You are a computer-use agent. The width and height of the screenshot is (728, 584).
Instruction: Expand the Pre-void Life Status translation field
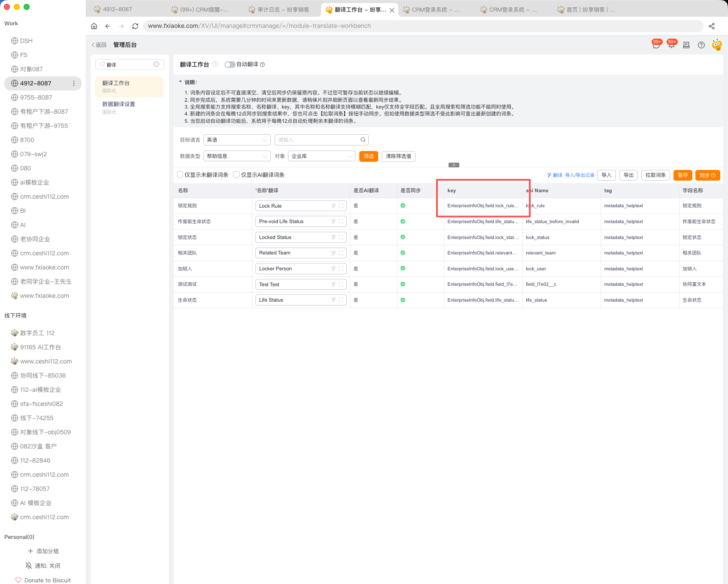pyautogui.click(x=341, y=221)
